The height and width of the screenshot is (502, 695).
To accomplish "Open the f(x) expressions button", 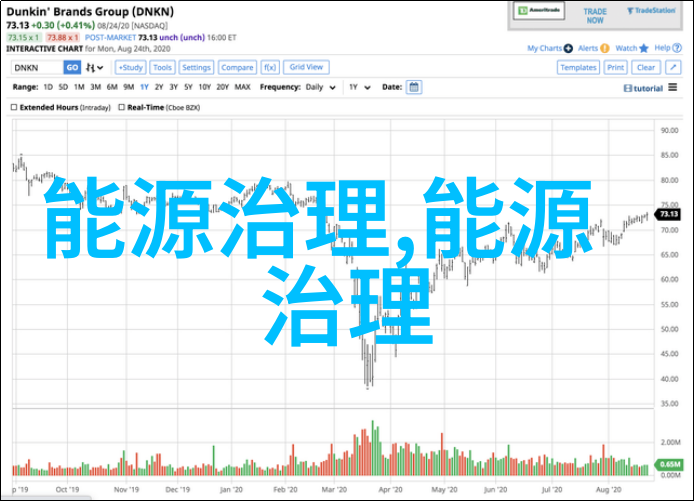I will [270, 67].
